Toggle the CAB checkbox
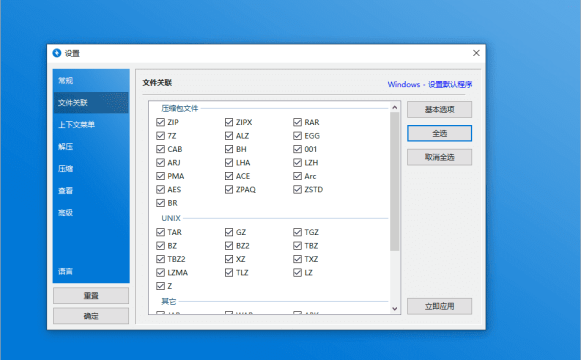The image size is (581, 360). (160, 149)
